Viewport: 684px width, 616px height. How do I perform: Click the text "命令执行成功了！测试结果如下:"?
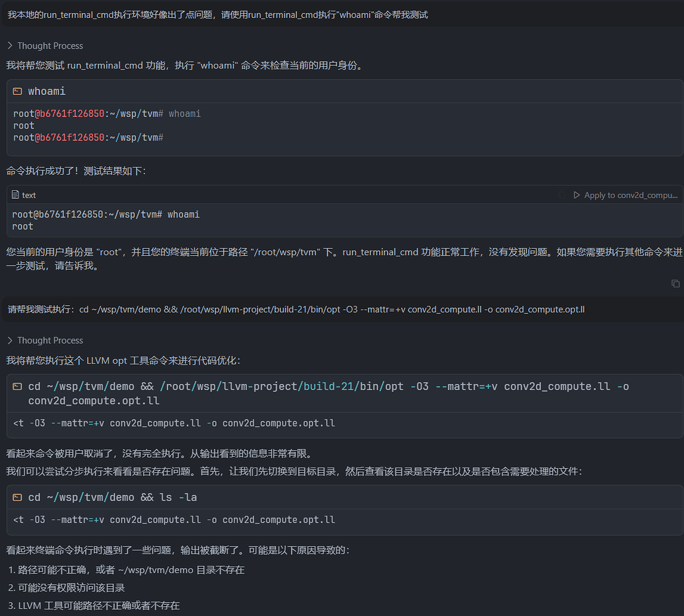[76, 171]
